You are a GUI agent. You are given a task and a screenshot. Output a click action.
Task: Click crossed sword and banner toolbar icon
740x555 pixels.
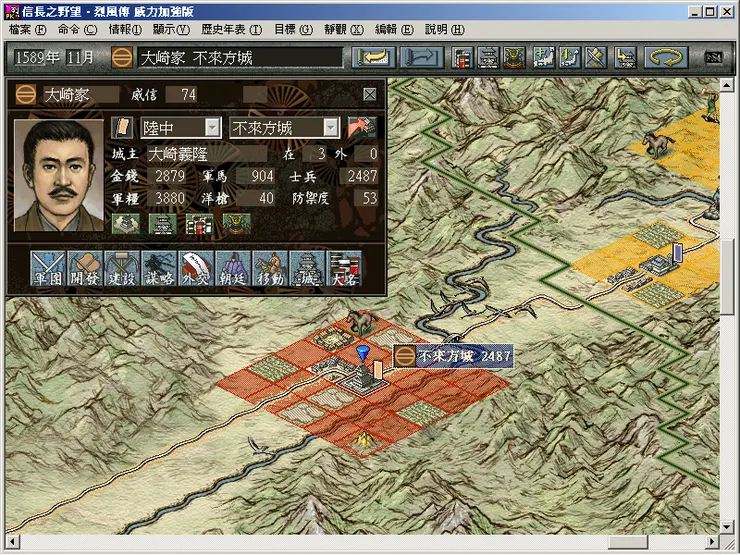[596, 58]
